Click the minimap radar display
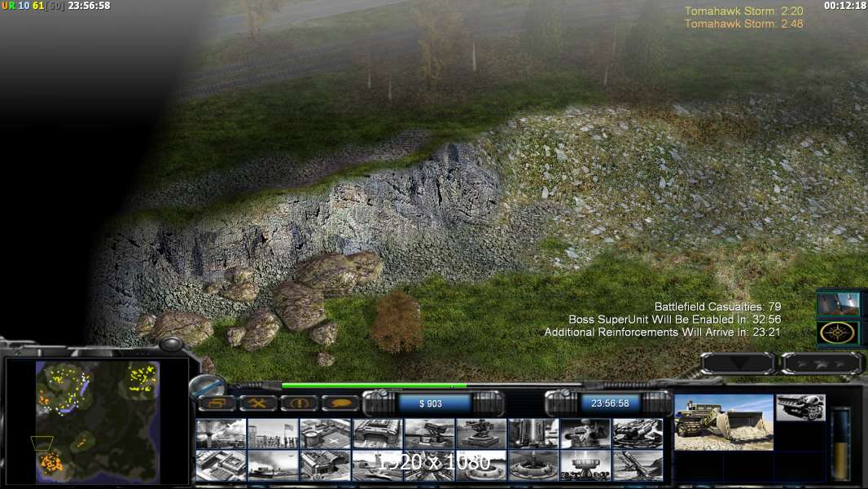 coord(98,422)
